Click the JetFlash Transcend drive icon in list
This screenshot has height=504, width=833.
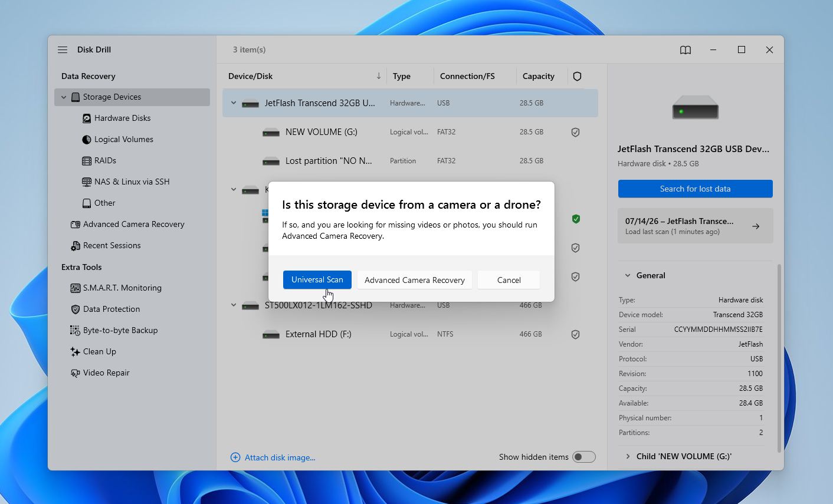point(251,104)
